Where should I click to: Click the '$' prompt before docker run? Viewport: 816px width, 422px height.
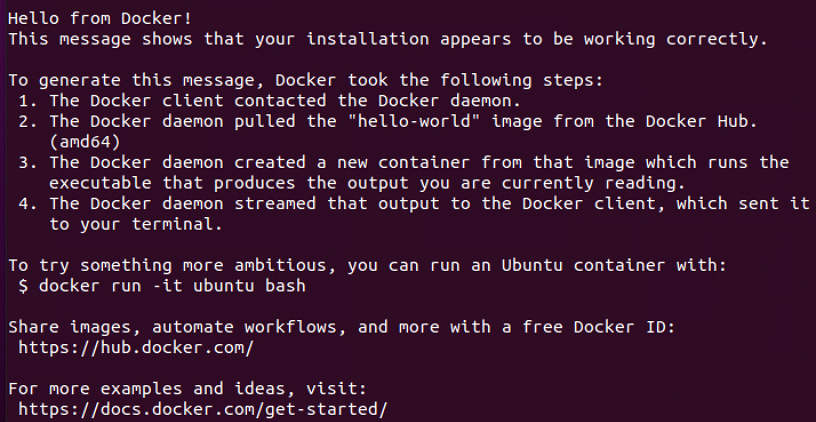(22, 285)
